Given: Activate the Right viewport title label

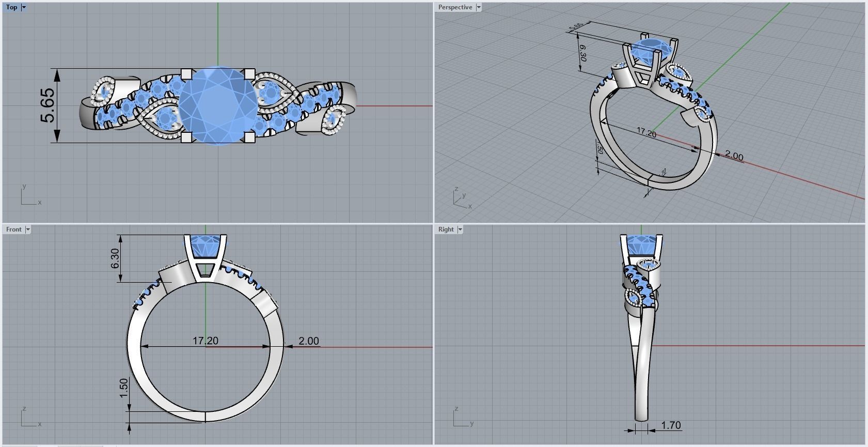Looking at the screenshot, I should tap(446, 229).
